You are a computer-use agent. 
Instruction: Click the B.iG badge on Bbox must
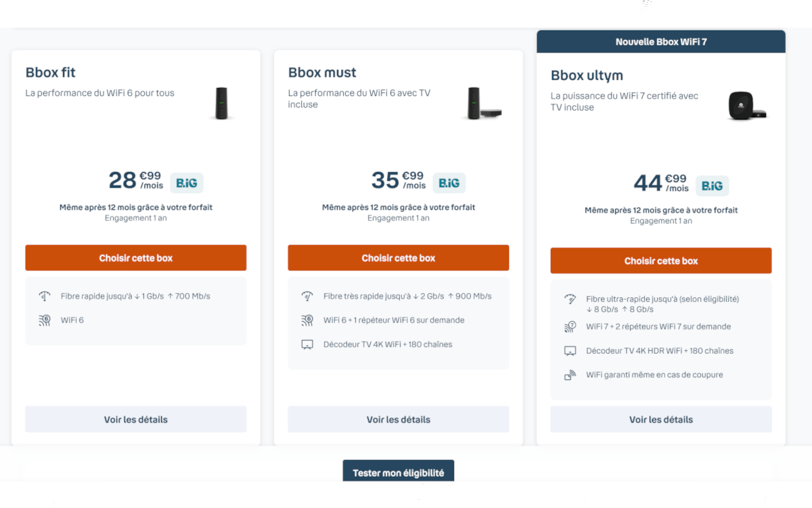[449, 183]
